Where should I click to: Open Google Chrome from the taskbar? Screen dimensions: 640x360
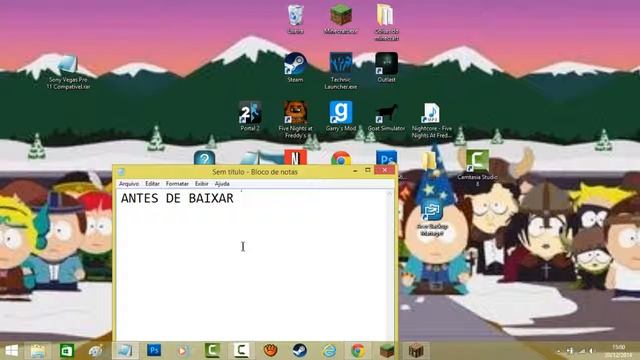[x=358, y=350]
